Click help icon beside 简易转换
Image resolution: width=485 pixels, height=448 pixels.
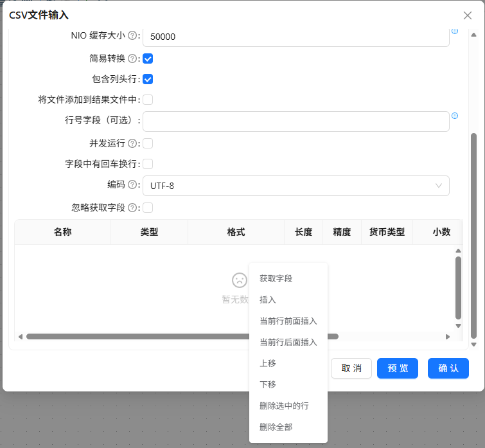[132, 58]
